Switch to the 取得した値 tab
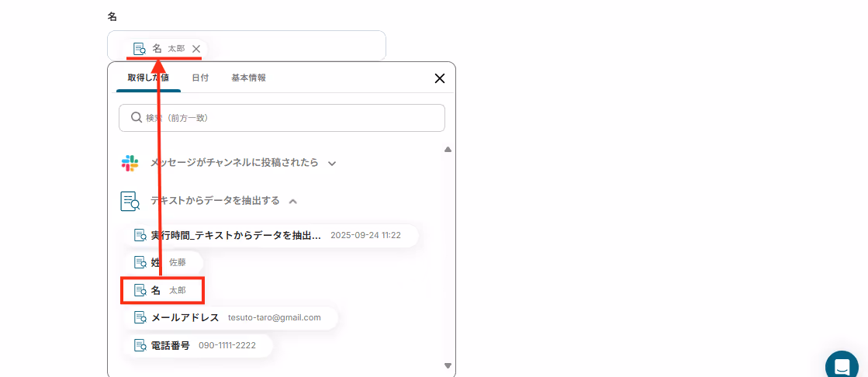 click(x=148, y=78)
